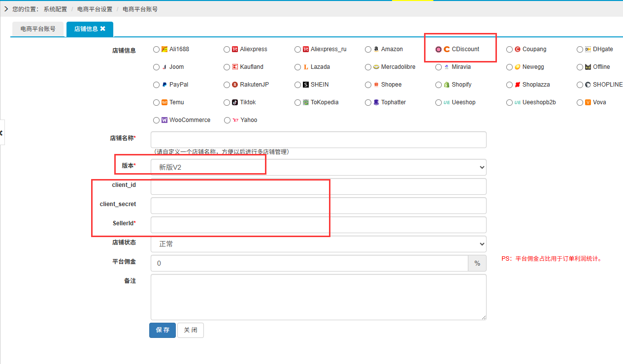The height and width of the screenshot is (364, 623).
Task: Switch to the 电商平台账号 tab
Action: coord(38,29)
